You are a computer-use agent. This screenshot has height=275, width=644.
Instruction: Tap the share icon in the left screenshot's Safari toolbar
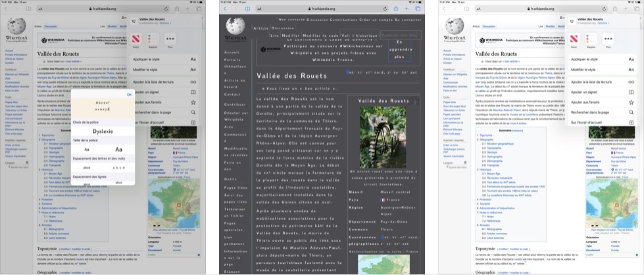(x=177, y=9)
